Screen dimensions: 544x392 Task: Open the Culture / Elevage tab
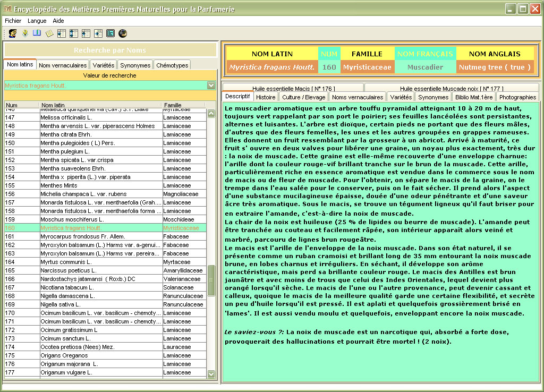coord(303,97)
